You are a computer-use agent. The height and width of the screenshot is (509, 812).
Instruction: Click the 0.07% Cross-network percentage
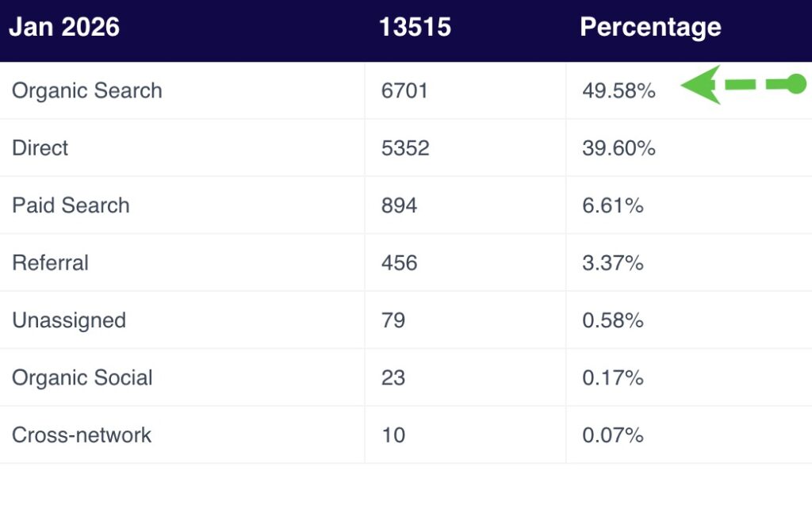pyautogui.click(x=612, y=435)
